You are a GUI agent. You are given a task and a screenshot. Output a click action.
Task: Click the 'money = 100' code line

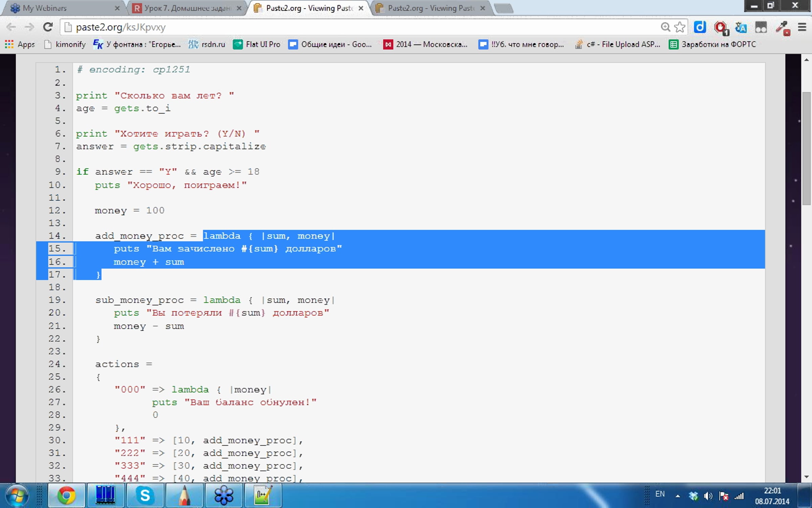coord(130,211)
